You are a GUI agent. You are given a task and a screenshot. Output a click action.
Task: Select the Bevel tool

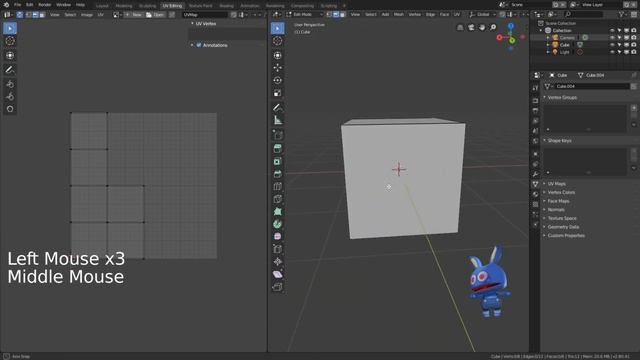click(278, 174)
